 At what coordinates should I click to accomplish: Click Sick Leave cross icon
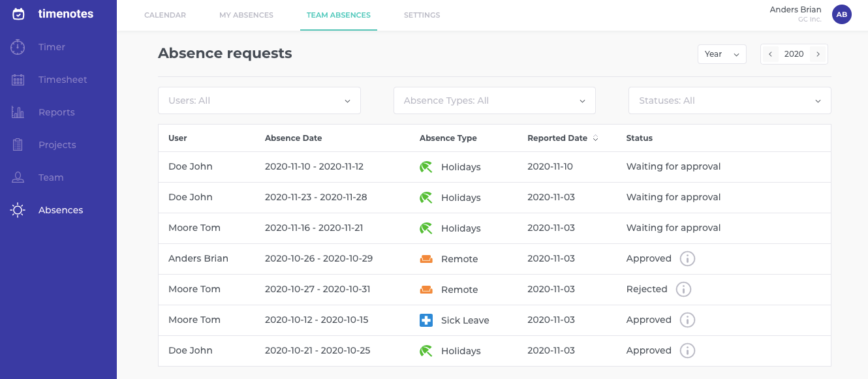coord(426,320)
